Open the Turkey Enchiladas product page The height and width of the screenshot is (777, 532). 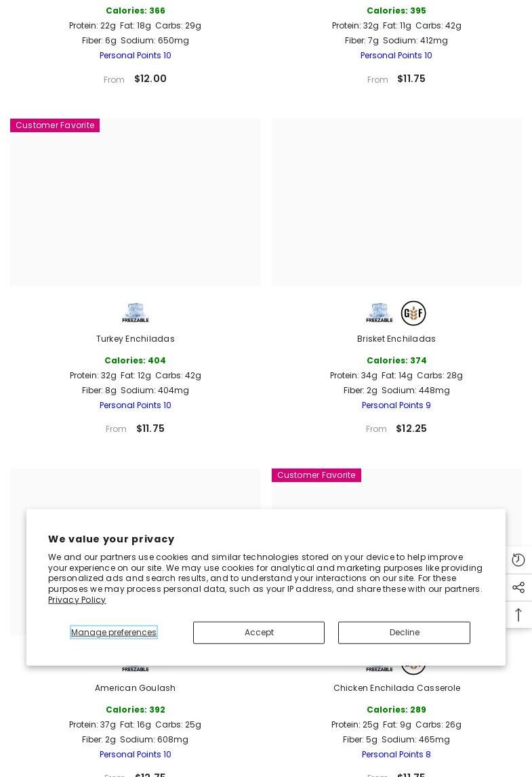coord(136,339)
